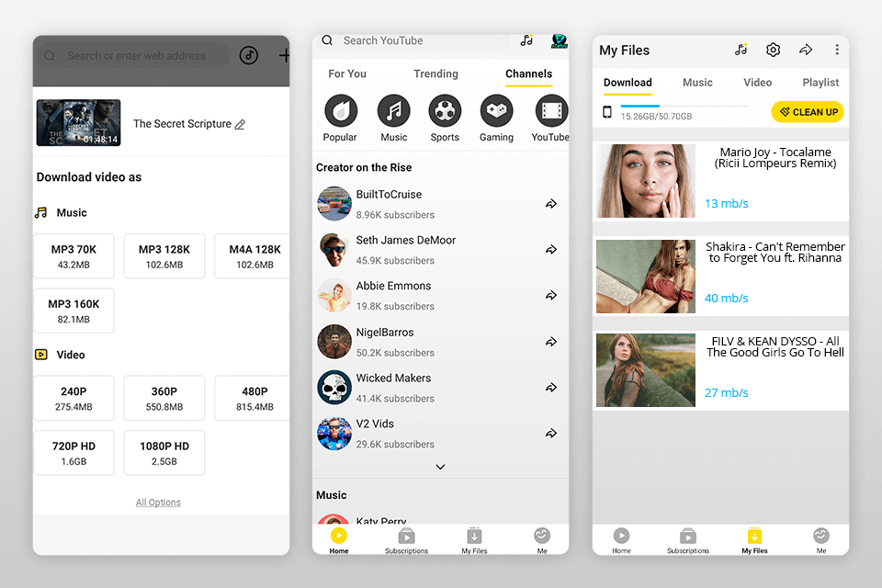Open All Options for download formats
The image size is (882, 588).
161,502
